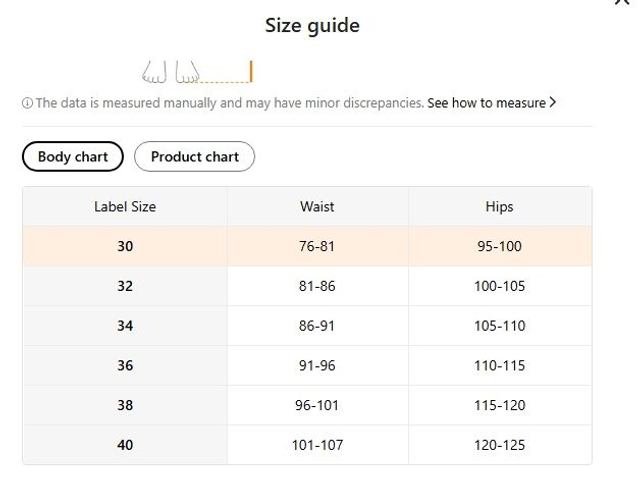Click the Label Size column header
Viewport: 640px width, 498px height.
pos(125,207)
